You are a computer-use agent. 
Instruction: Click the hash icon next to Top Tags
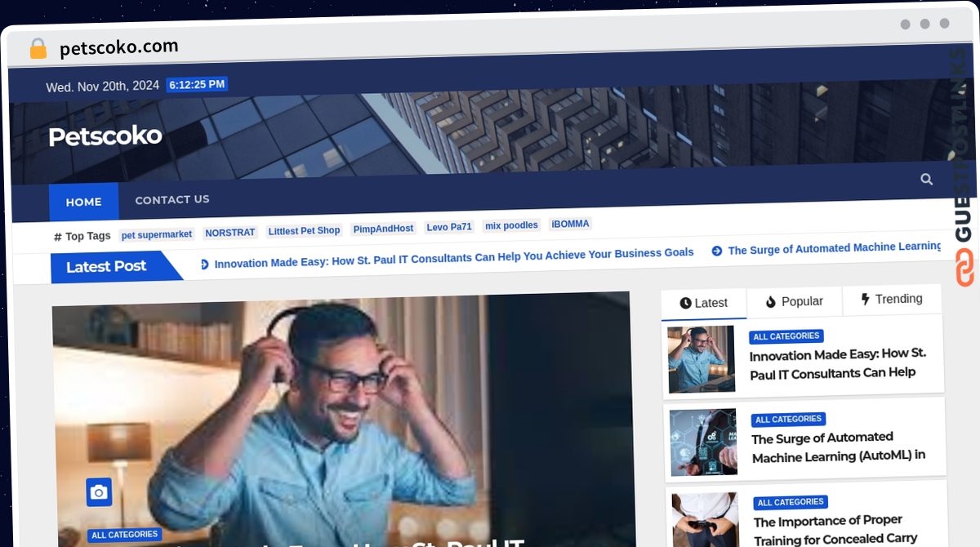point(58,237)
